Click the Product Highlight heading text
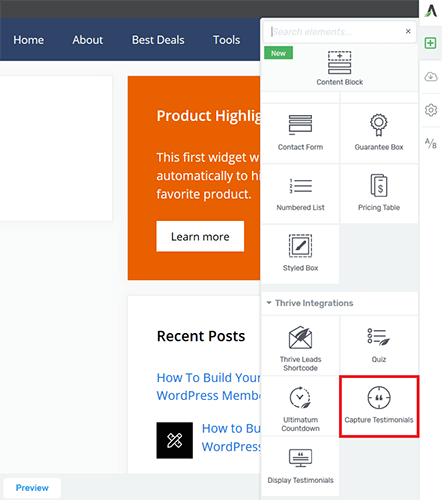 click(x=208, y=116)
